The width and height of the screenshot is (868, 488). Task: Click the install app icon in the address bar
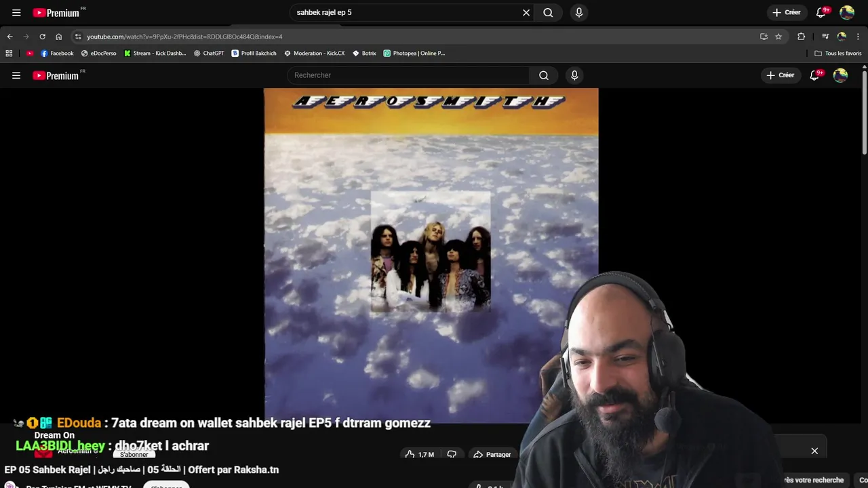(x=764, y=37)
